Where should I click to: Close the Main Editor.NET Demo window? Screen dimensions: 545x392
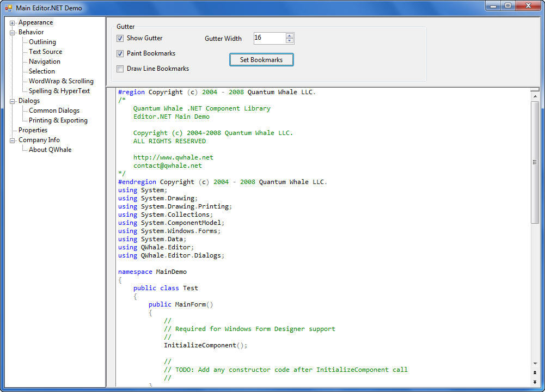(x=528, y=5)
